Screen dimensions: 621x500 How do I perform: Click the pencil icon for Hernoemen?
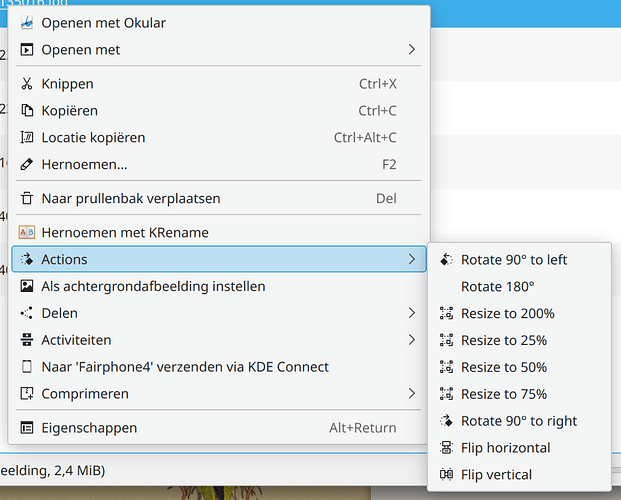point(27,164)
